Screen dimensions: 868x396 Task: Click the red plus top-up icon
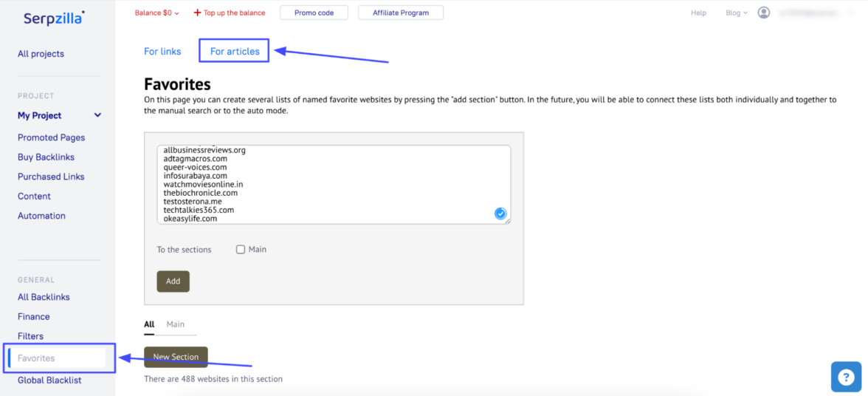coord(197,13)
